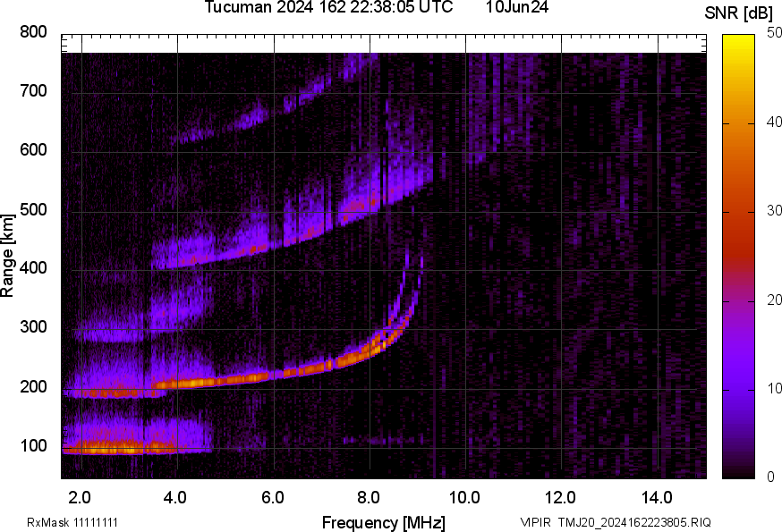Click the 'RxMask 11111111' footer text
The image size is (782, 532).
[72, 522]
